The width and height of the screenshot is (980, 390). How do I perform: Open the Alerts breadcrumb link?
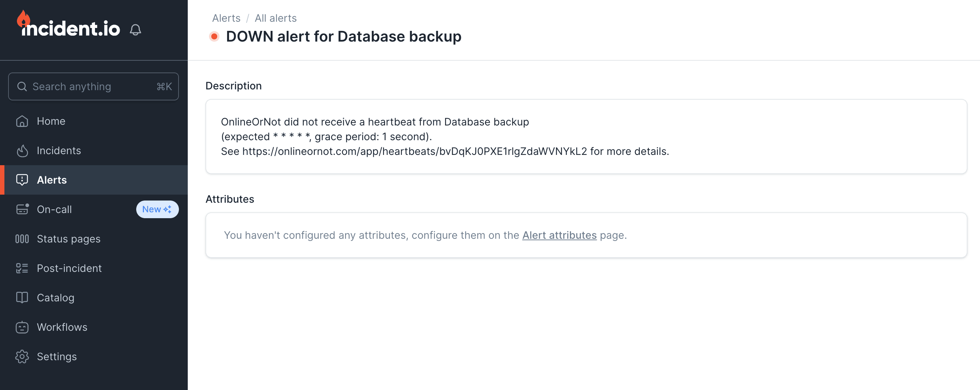point(226,18)
